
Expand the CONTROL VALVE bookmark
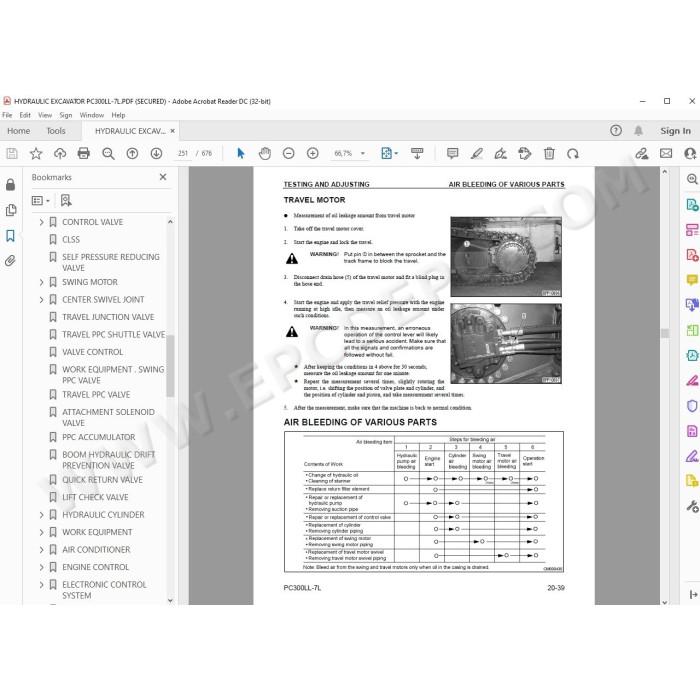click(42, 222)
